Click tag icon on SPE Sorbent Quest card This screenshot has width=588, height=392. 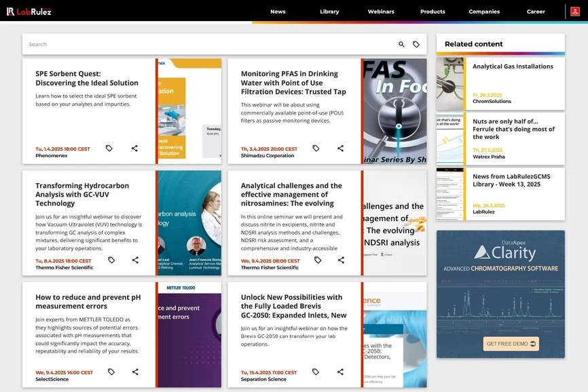tap(109, 149)
